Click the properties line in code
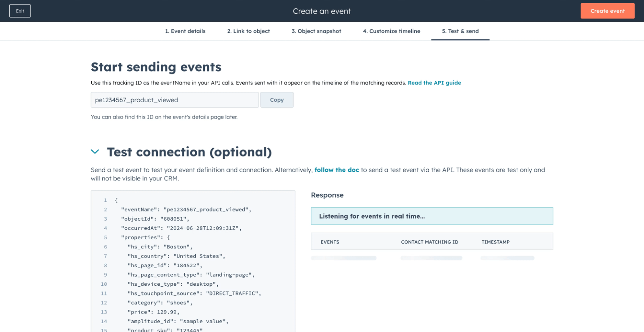The height and width of the screenshot is (332, 644). point(145,238)
